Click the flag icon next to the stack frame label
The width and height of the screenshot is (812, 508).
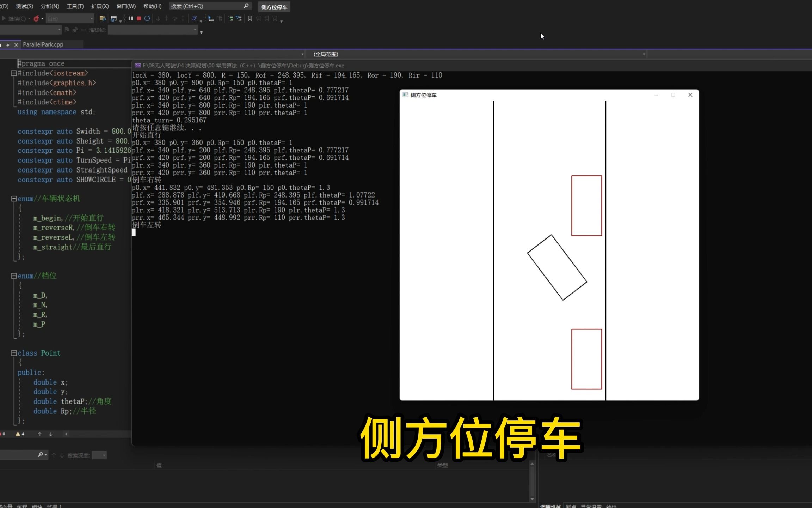pos(67,30)
